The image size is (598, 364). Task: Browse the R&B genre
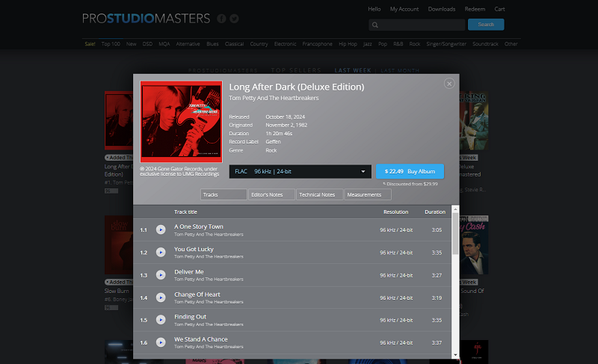(x=398, y=44)
